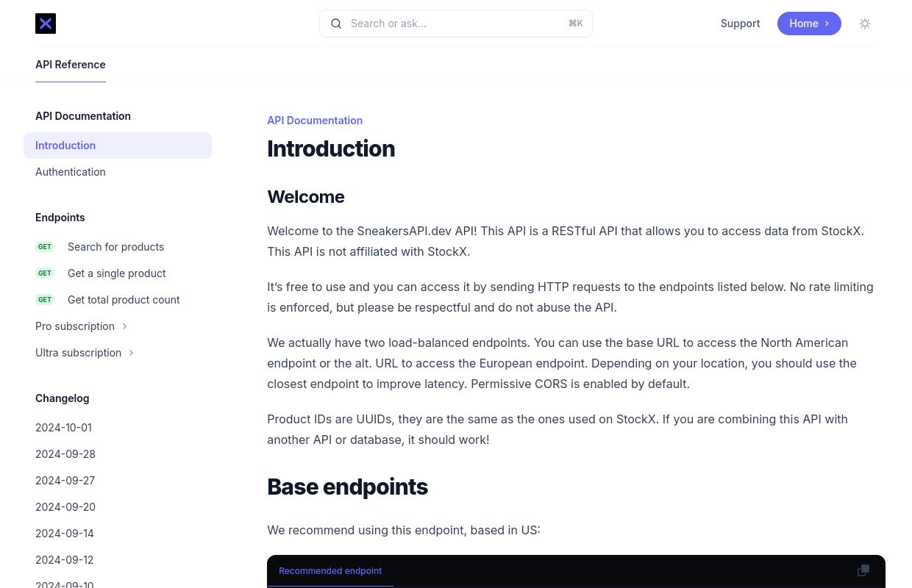Click the API Documentation breadcrumb label
Image resolution: width=912 pixels, height=588 pixels.
[x=315, y=121]
